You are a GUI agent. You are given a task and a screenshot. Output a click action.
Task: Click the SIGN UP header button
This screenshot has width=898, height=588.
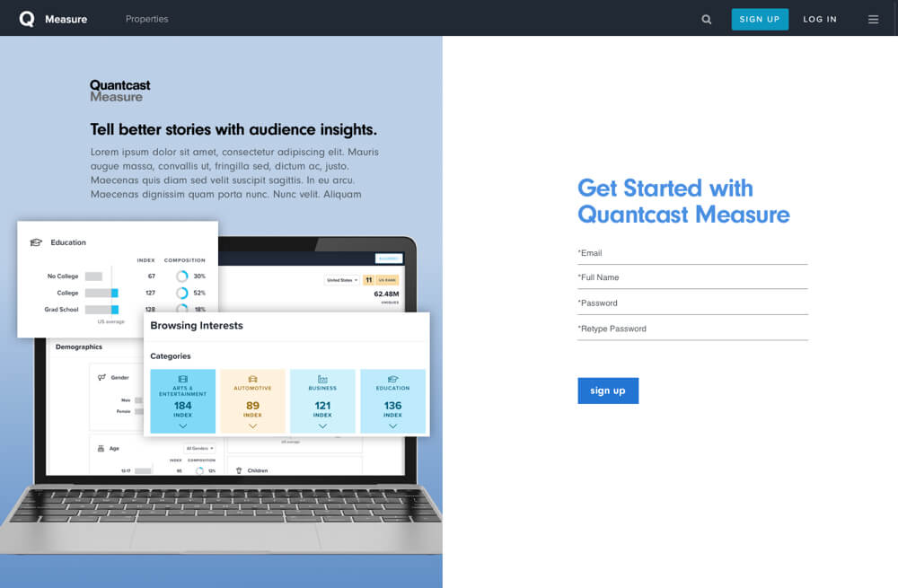tap(760, 20)
